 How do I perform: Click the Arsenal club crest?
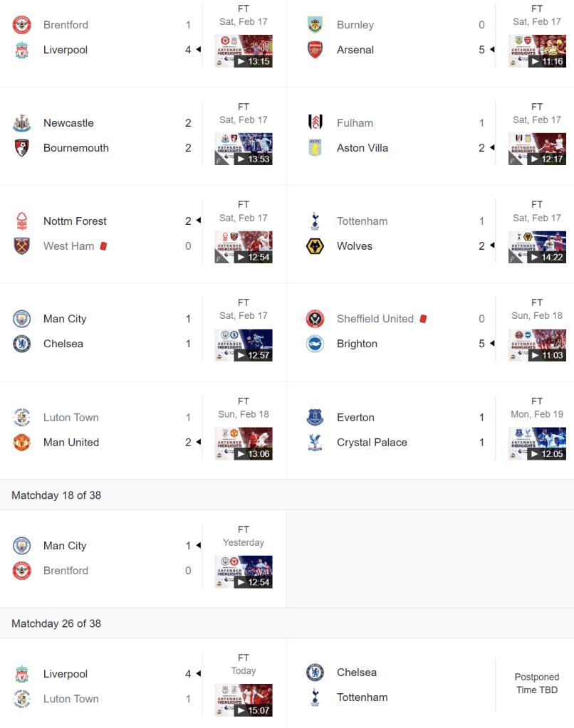click(315, 50)
